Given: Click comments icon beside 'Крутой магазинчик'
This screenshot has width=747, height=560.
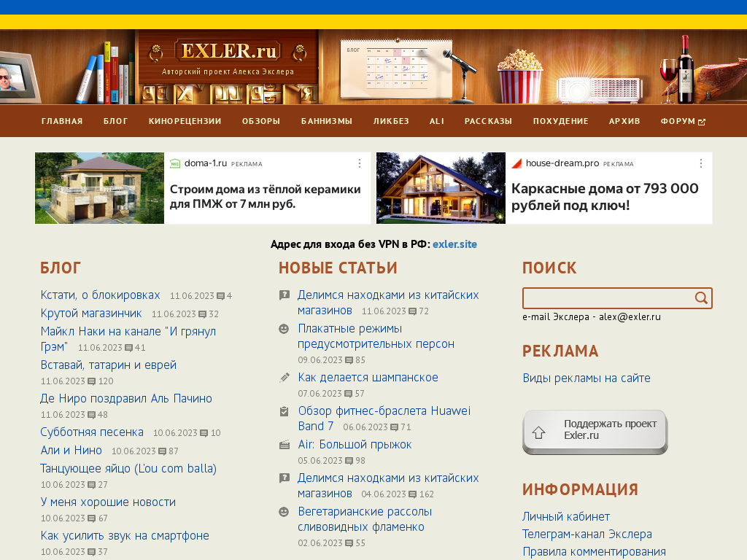Looking at the screenshot, I should (x=203, y=314).
